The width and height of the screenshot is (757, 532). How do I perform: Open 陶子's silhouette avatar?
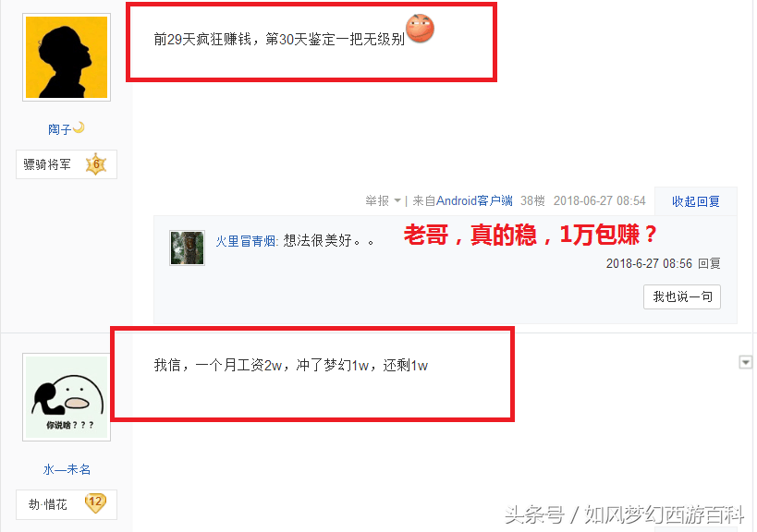(67, 57)
